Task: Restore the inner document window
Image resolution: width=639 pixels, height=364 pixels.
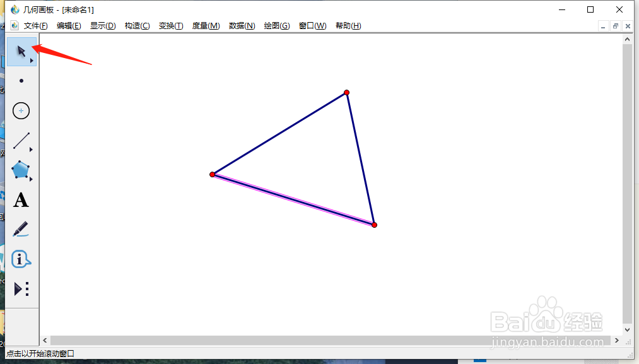Action: (616, 26)
